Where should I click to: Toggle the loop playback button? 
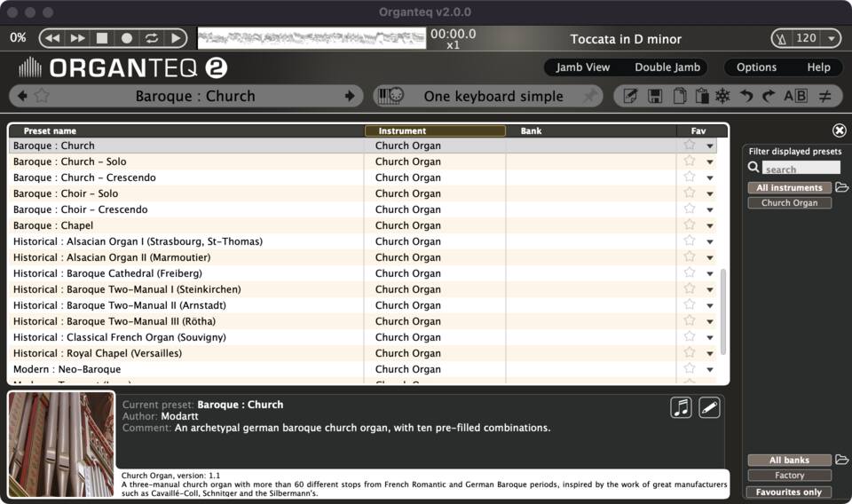click(x=152, y=38)
